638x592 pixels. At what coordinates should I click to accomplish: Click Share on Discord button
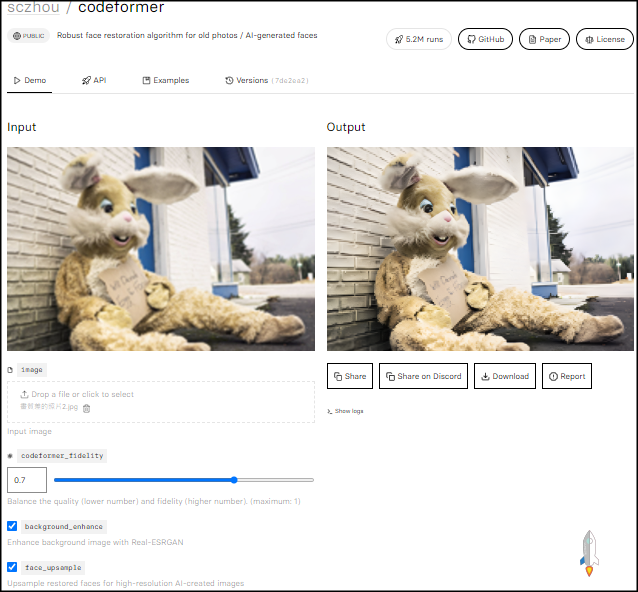pyautogui.click(x=423, y=376)
